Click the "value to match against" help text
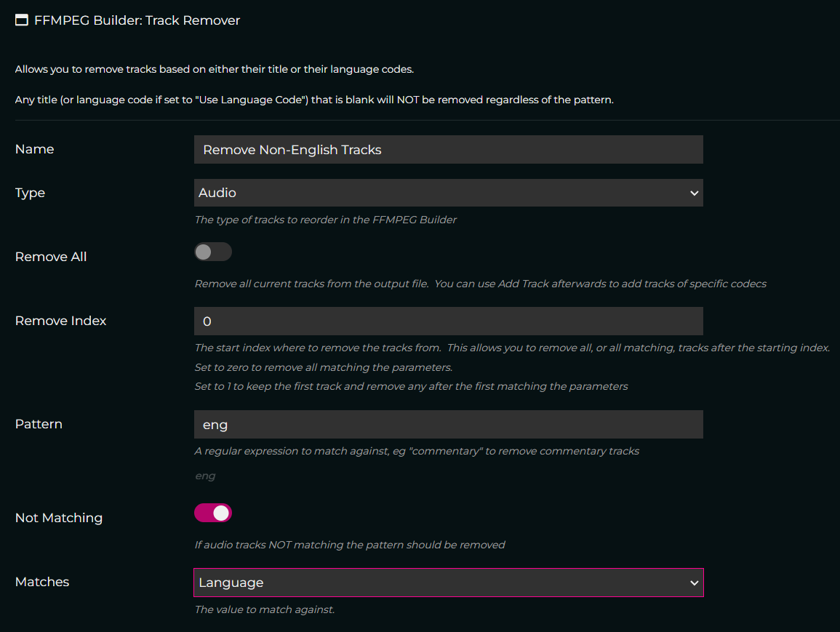This screenshot has height=632, width=840. 265,609
